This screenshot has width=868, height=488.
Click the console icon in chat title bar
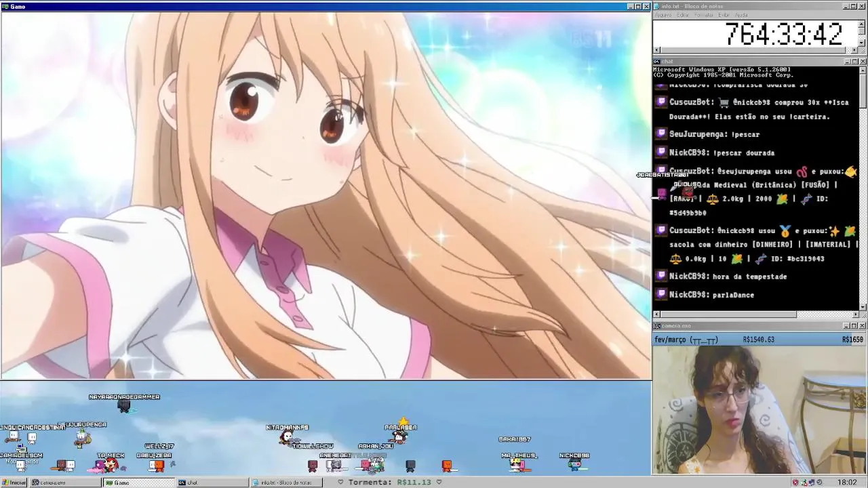[658, 62]
